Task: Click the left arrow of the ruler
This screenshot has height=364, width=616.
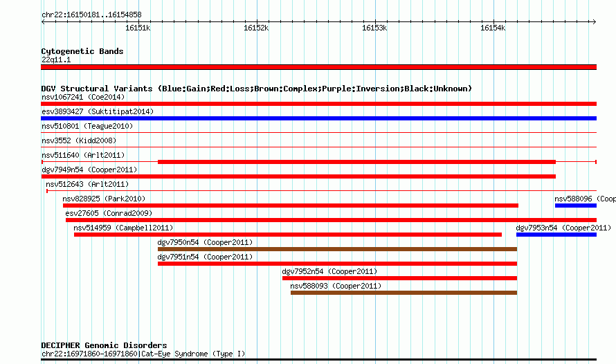Action: tap(43, 22)
